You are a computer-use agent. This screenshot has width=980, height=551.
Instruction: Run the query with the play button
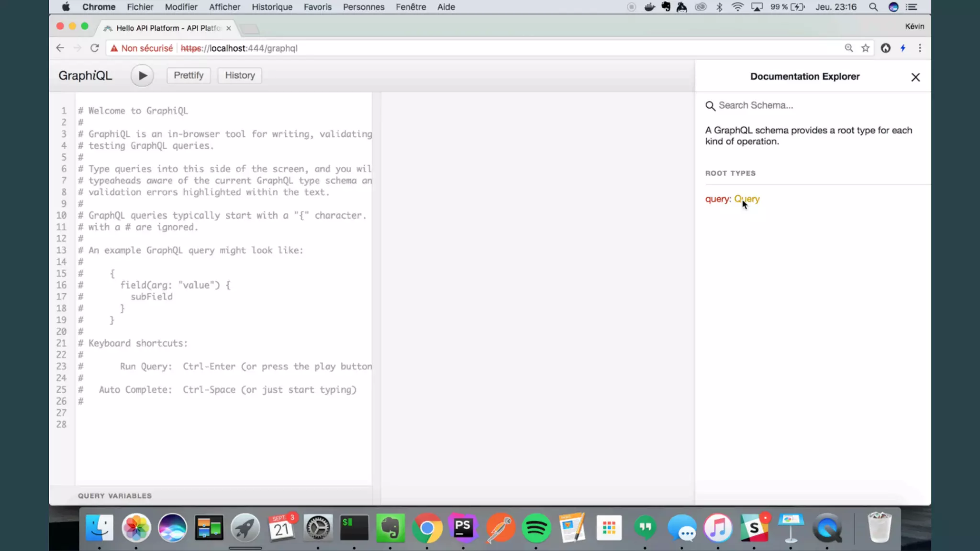pos(142,76)
